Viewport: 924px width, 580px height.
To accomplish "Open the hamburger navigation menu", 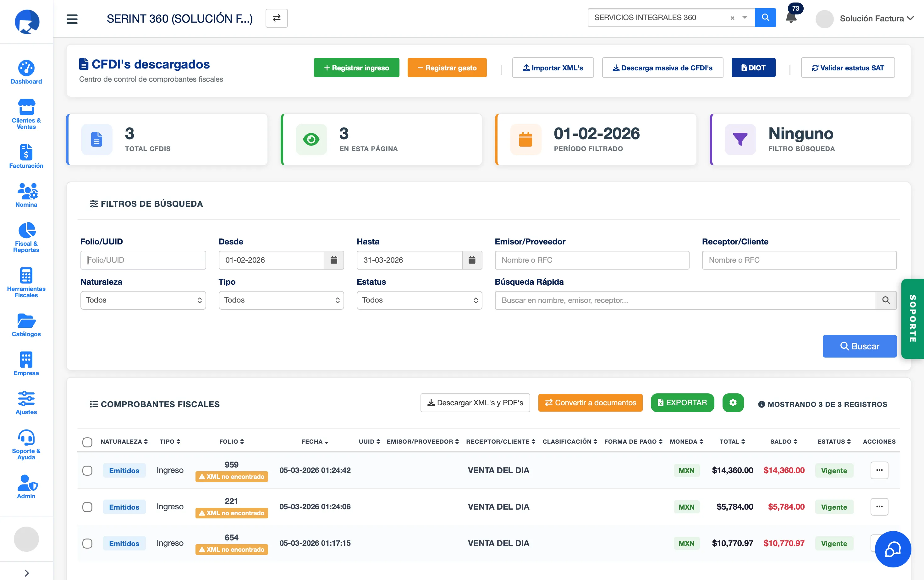I will click(x=72, y=19).
